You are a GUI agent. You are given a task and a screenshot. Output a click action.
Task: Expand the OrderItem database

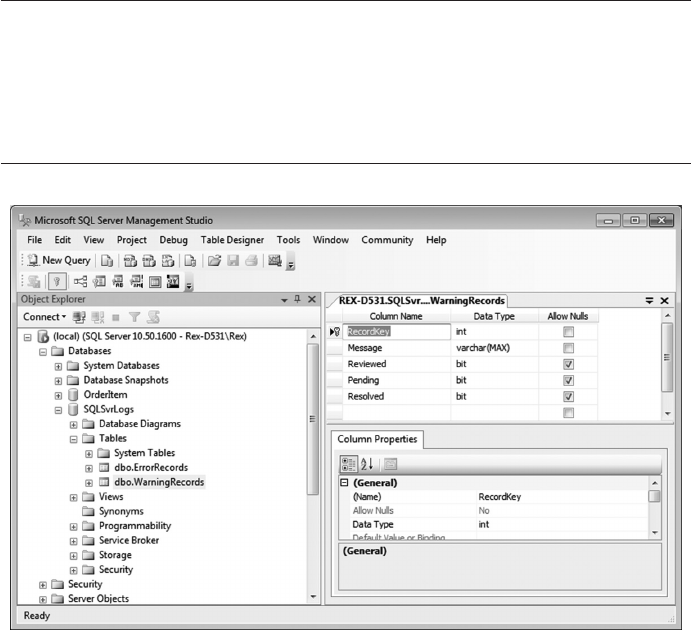click(x=58, y=396)
